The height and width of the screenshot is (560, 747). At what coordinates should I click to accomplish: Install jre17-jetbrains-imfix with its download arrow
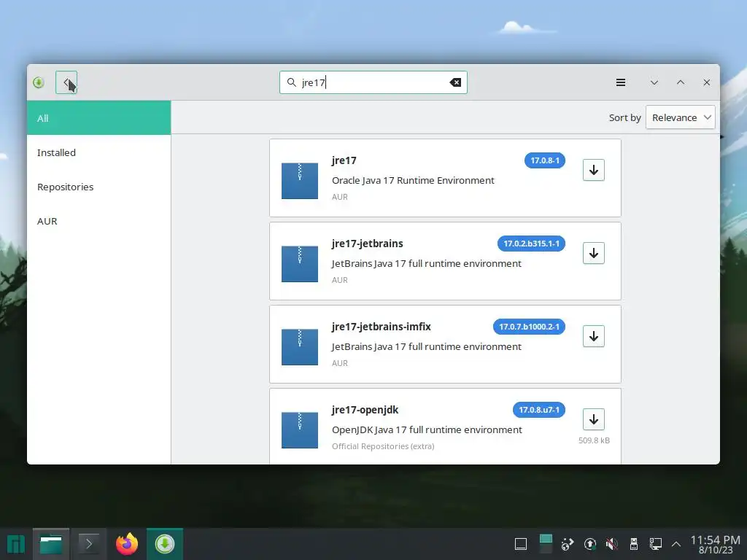pyautogui.click(x=594, y=336)
